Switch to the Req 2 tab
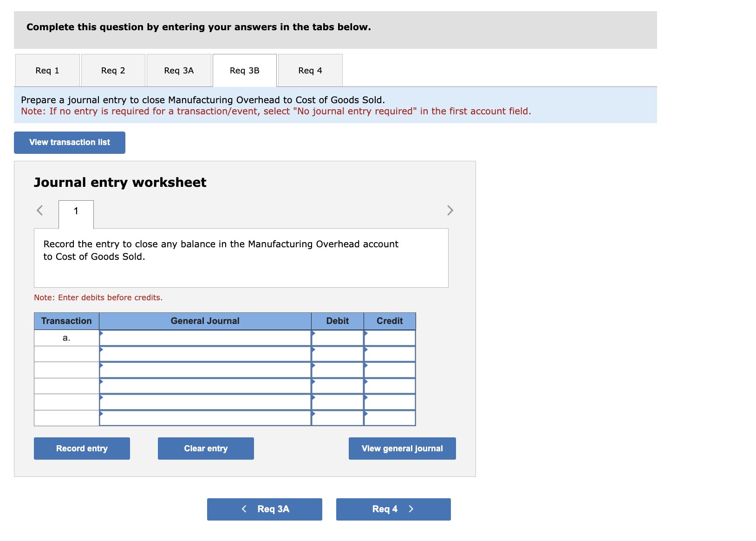Screen dimensions: 756x541 [x=112, y=70]
